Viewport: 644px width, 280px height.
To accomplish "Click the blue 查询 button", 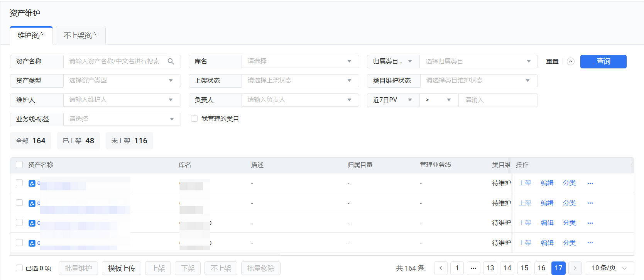I will click(603, 61).
